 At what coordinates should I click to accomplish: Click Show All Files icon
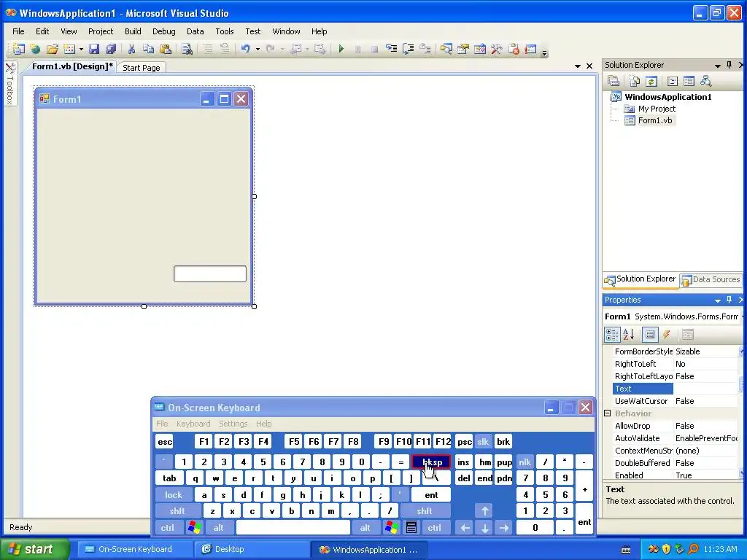(x=635, y=81)
